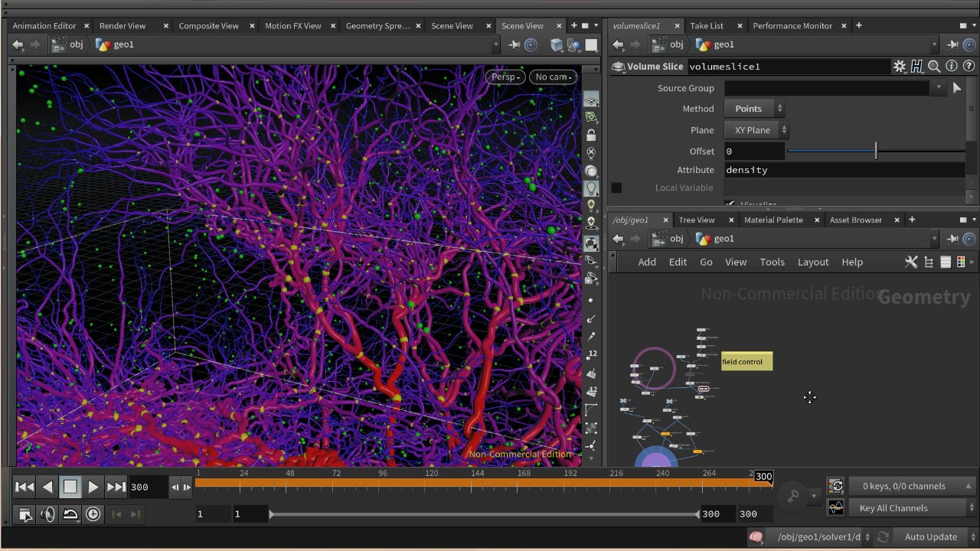Click the brain icon in status bar
Viewport: 980px width, 551px height.
(x=756, y=537)
